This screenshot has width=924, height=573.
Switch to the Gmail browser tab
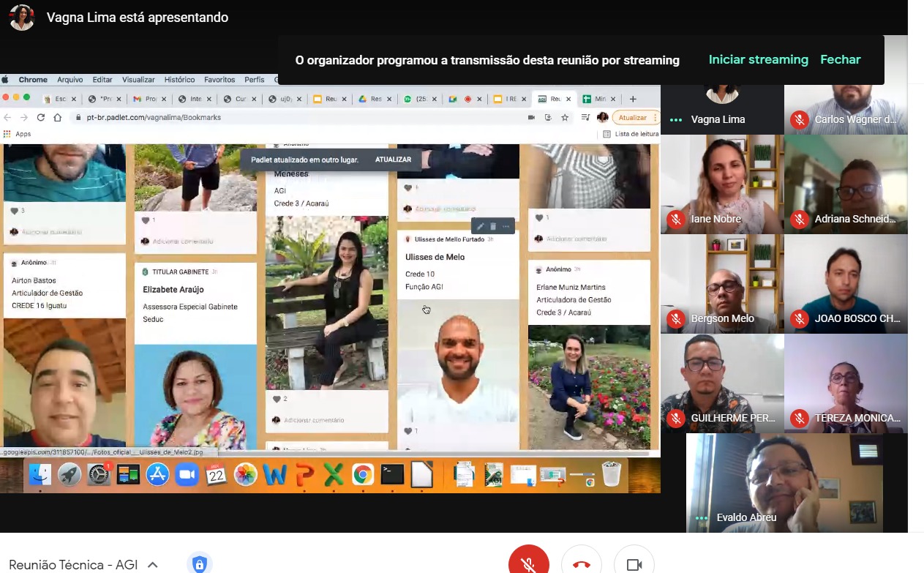pos(149,99)
